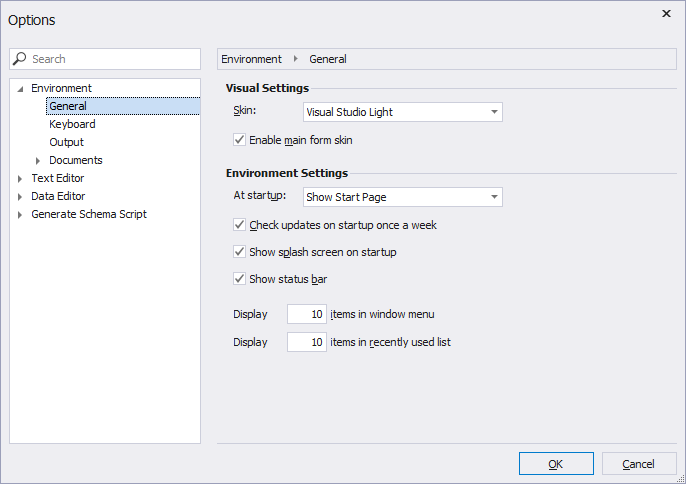Toggle Show splash screen on startup
The height and width of the screenshot is (488, 689).
tap(240, 253)
